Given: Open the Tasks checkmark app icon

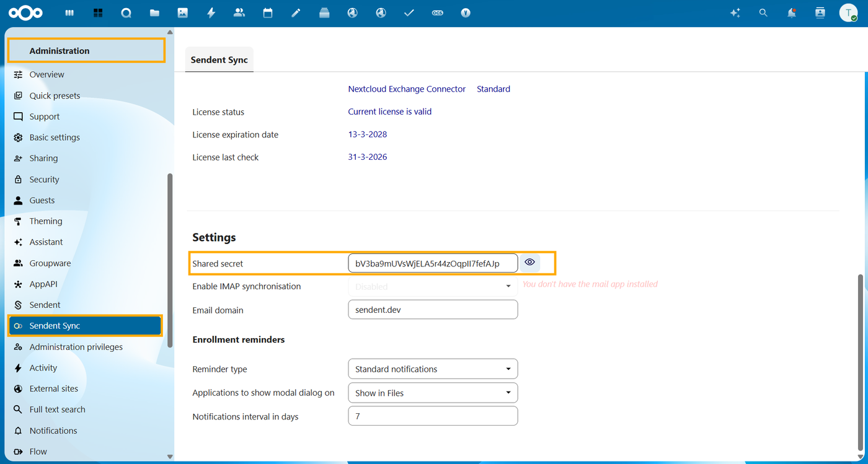Looking at the screenshot, I should [409, 13].
